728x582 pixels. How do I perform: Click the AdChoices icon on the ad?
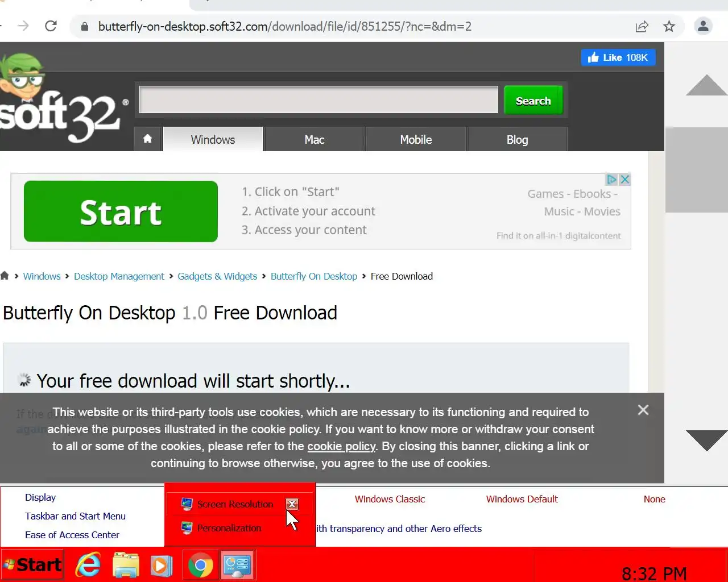(x=611, y=180)
